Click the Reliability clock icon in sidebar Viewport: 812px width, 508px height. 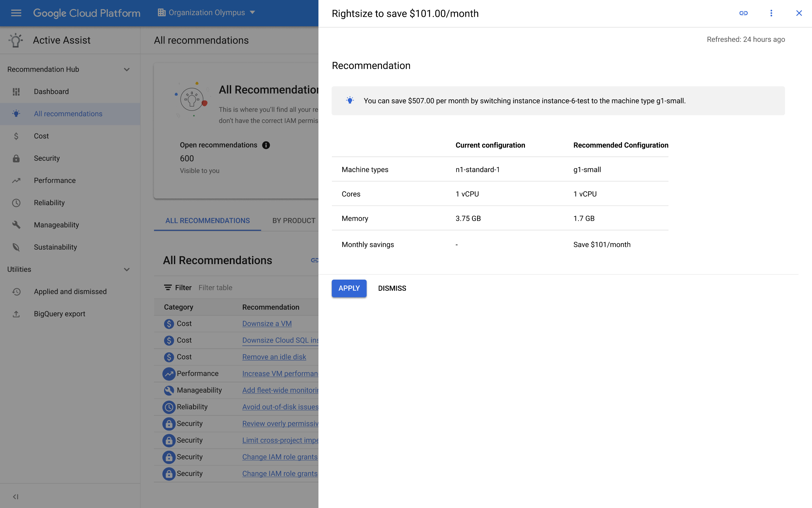tap(17, 202)
